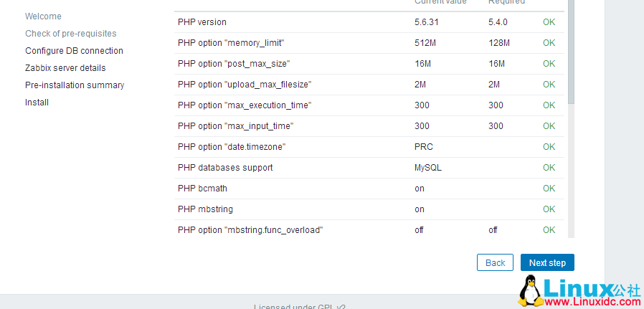The width and height of the screenshot is (644, 309).
Task: Click the Next step button
Action: (547, 262)
